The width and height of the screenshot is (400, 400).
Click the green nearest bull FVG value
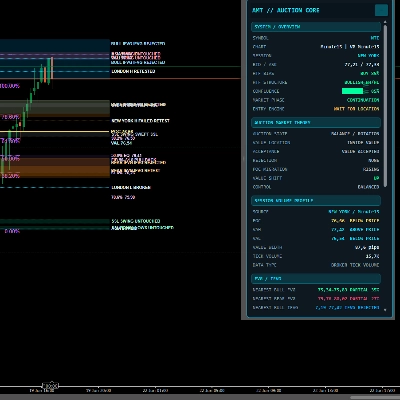348,290
